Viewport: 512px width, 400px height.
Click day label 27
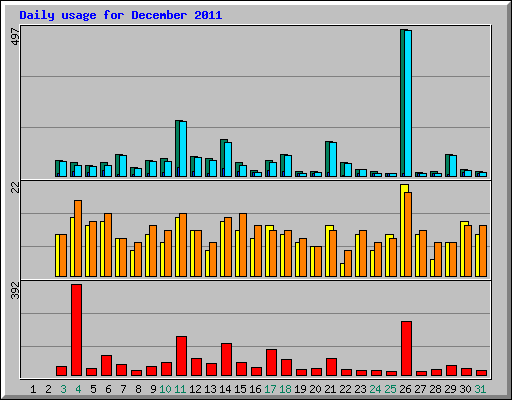coord(420,389)
